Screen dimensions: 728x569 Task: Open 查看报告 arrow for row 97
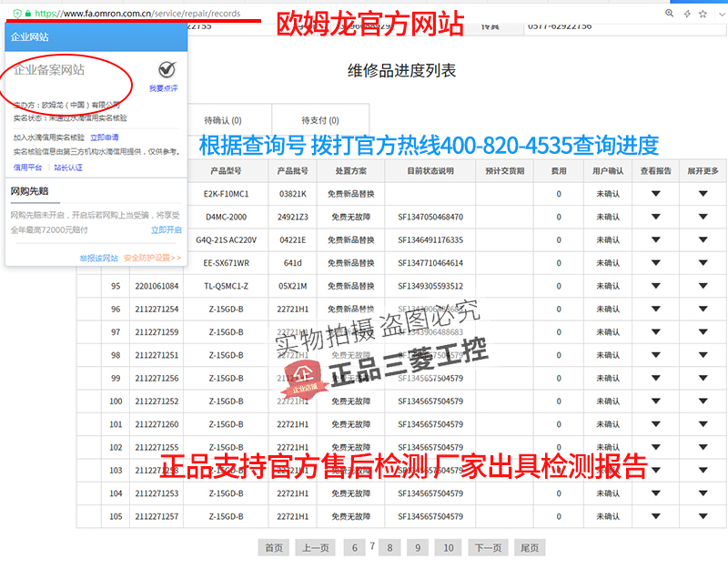coord(655,332)
